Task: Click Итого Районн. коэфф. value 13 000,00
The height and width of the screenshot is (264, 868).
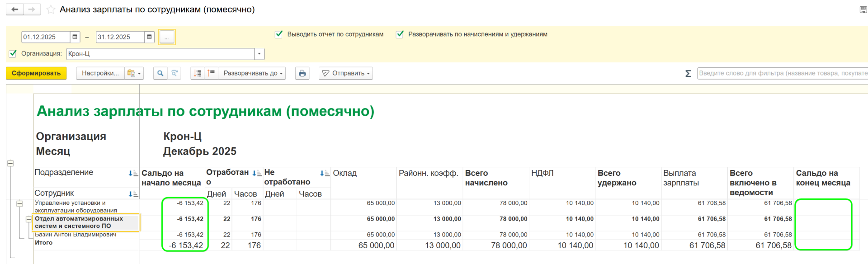Action: coord(443,245)
